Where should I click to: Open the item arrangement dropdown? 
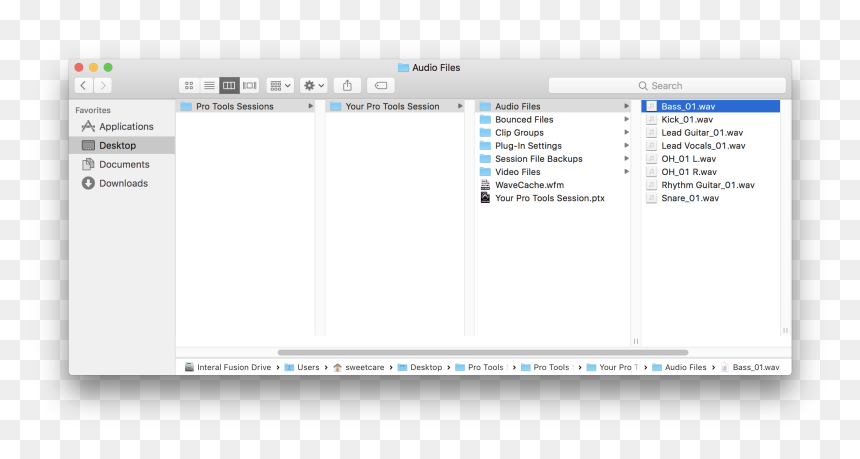coord(280,86)
